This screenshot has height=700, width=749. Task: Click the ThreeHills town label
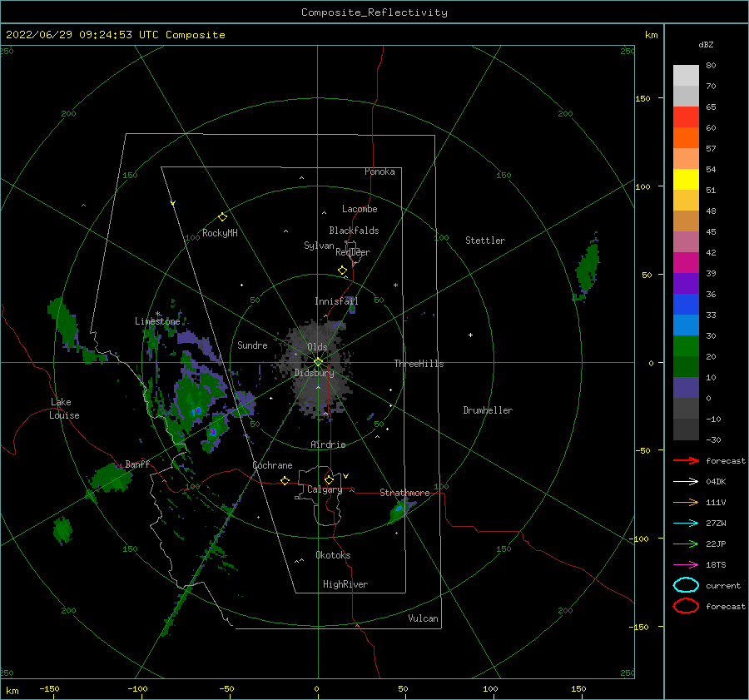pos(419,364)
